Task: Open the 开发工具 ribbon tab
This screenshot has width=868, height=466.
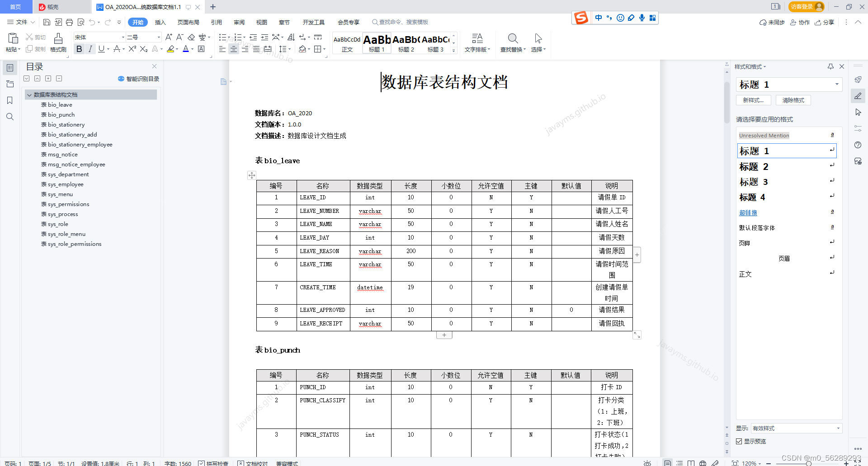Action: 313,22
